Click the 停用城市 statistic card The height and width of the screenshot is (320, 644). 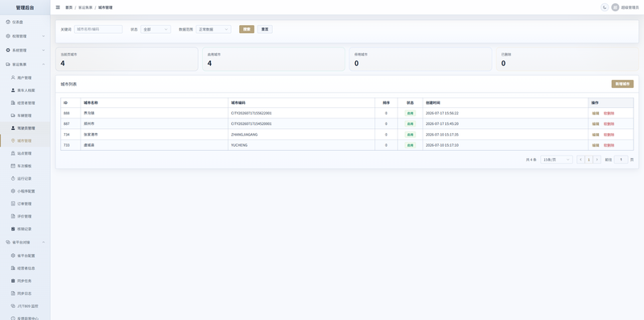(x=420, y=59)
